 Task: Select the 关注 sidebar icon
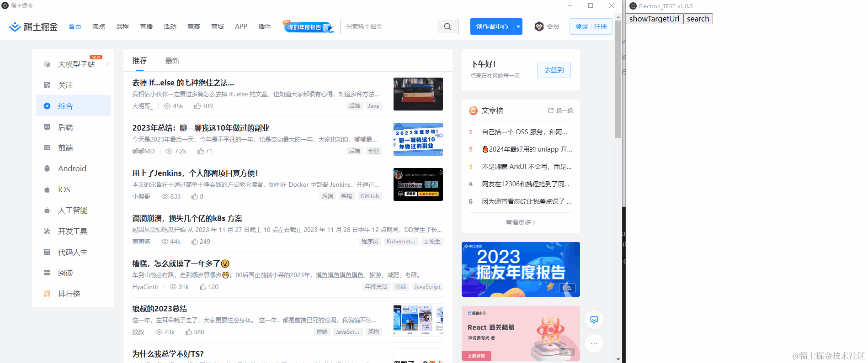click(x=47, y=85)
